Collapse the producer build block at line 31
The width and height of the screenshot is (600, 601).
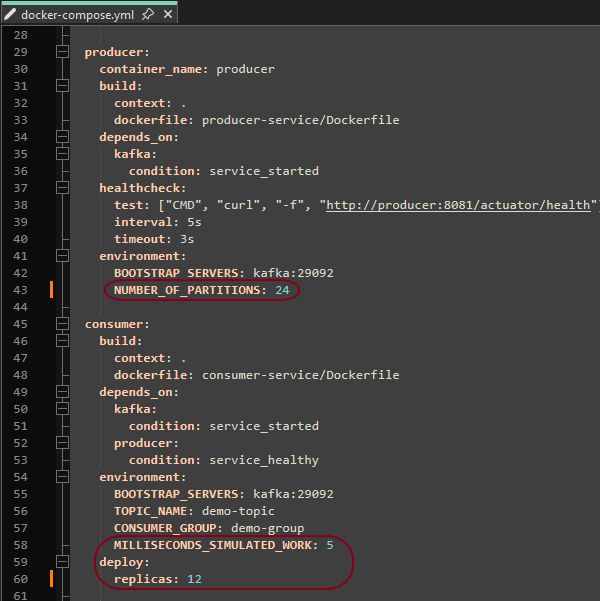coord(62,86)
